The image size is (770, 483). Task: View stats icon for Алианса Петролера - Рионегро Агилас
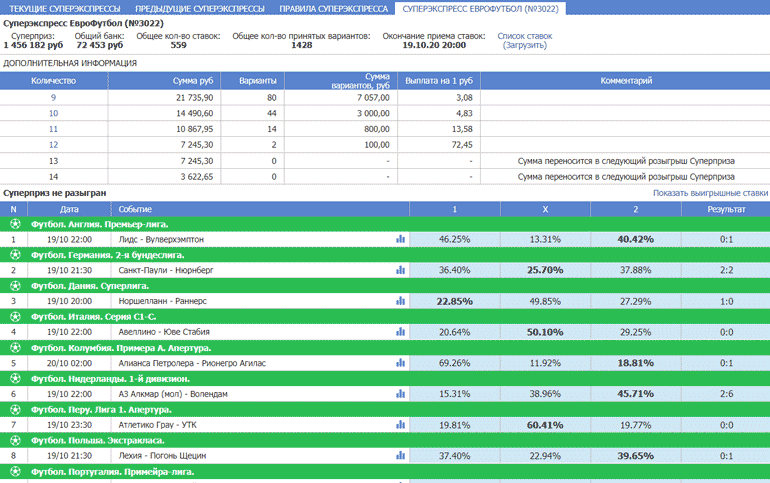coord(400,363)
